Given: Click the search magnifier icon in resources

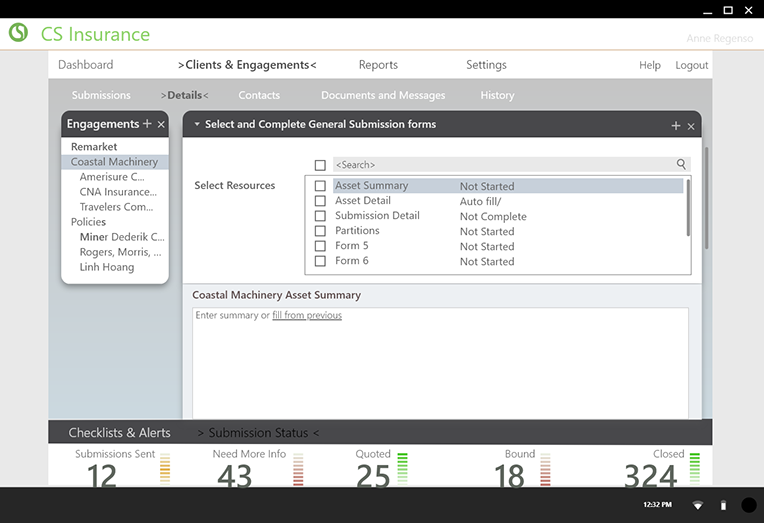Looking at the screenshot, I should click(x=681, y=164).
